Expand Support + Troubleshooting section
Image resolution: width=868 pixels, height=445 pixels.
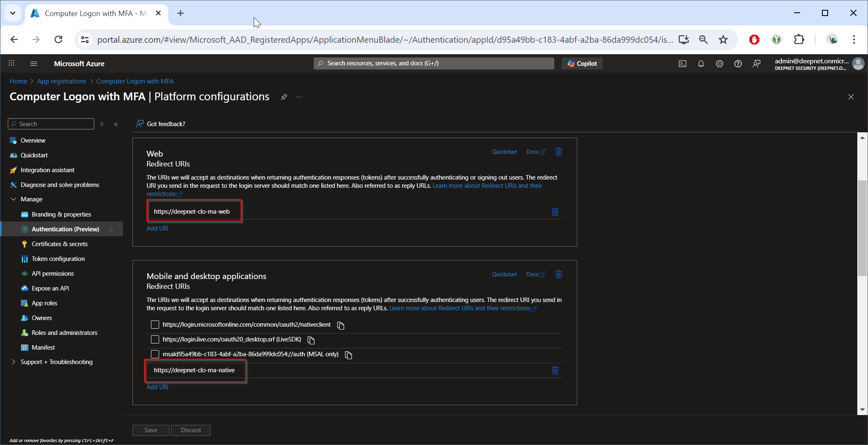[x=14, y=362]
